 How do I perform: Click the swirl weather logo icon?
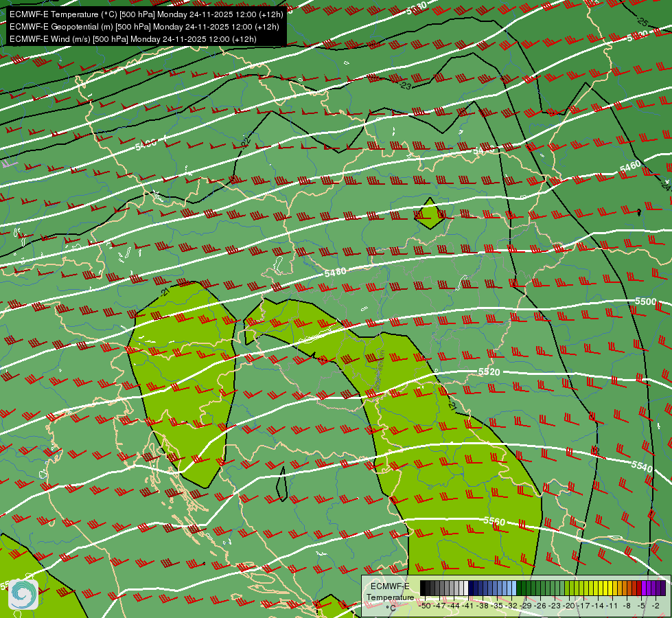[23, 595]
